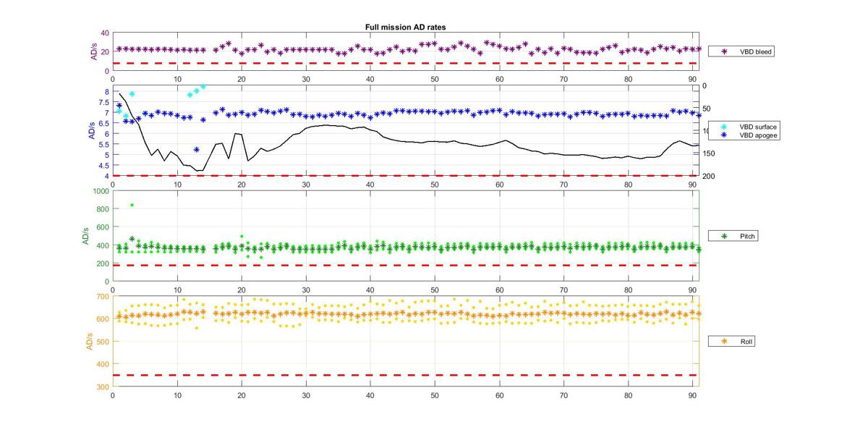868x435 pixels.
Task: Click the '200' tick on the right depth axis
Action: pyautogui.click(x=707, y=176)
